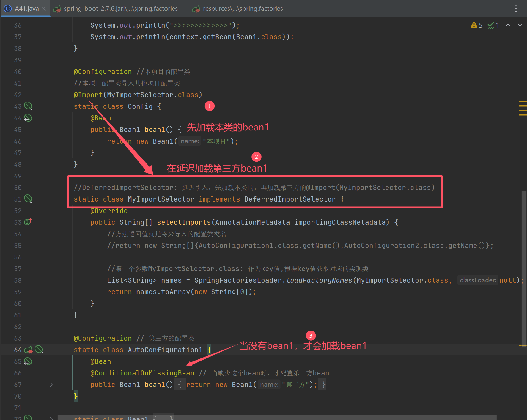Click the MyImportSelector class name on line 51
Image resolution: width=527 pixels, height=420 pixels.
[x=161, y=199]
